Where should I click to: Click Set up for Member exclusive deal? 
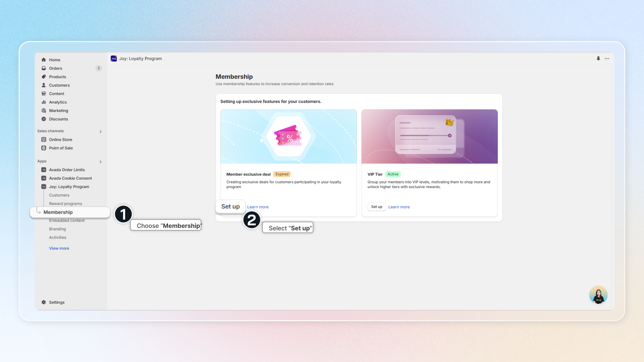pyautogui.click(x=230, y=206)
